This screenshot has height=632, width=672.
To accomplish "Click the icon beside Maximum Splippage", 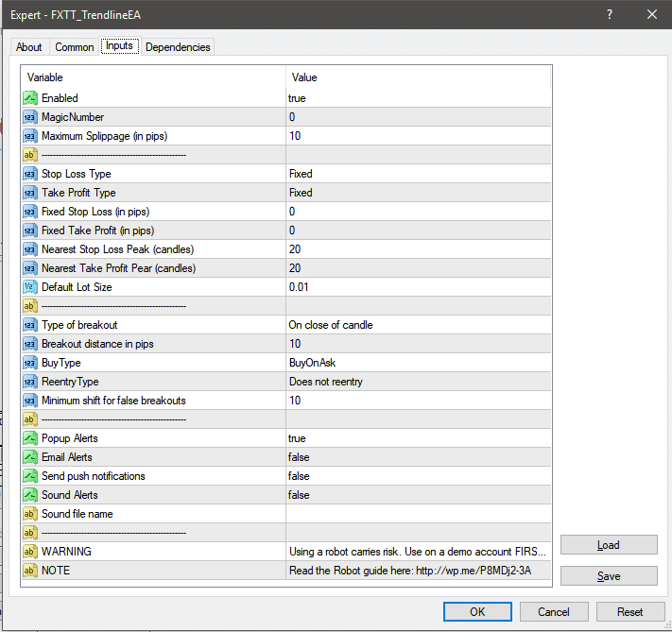I will point(30,136).
